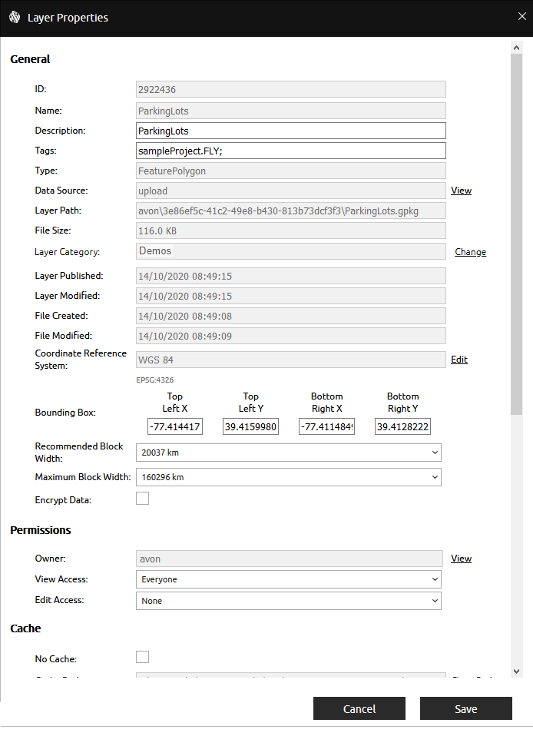
Task: Click the Encrypt Data: label
Action: point(63,500)
